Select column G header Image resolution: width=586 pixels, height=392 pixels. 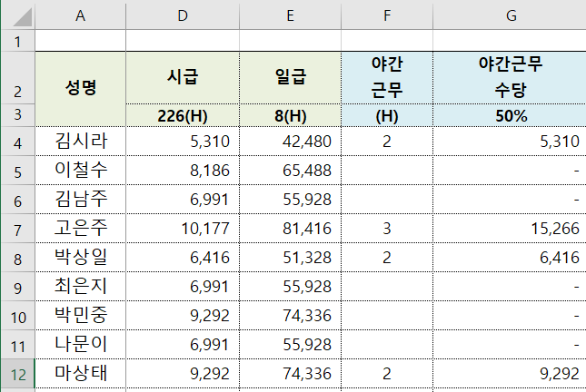tap(510, 15)
